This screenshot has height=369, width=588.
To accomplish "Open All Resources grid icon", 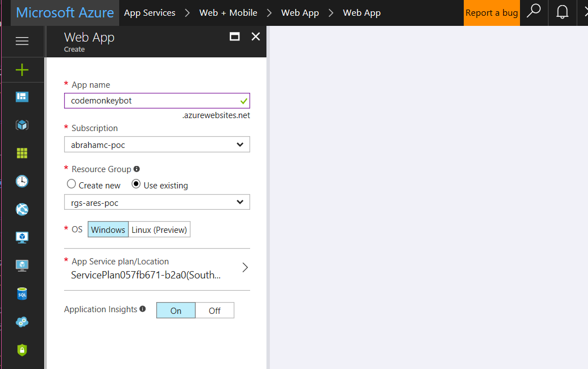I will point(22,152).
